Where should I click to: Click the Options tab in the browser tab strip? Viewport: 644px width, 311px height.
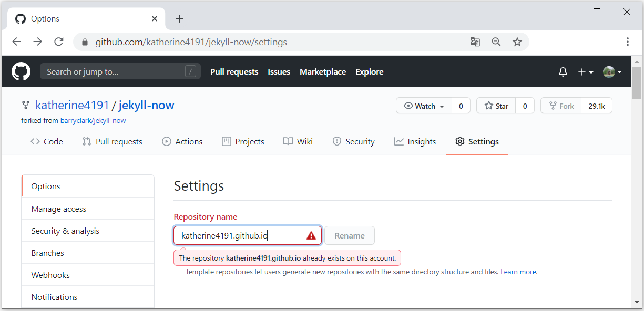[x=87, y=19]
